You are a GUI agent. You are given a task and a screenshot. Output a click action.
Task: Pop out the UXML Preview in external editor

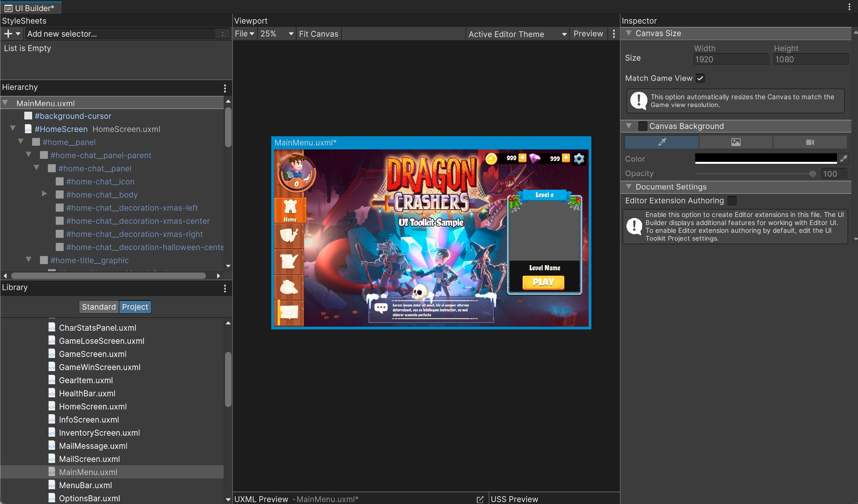[480, 499]
